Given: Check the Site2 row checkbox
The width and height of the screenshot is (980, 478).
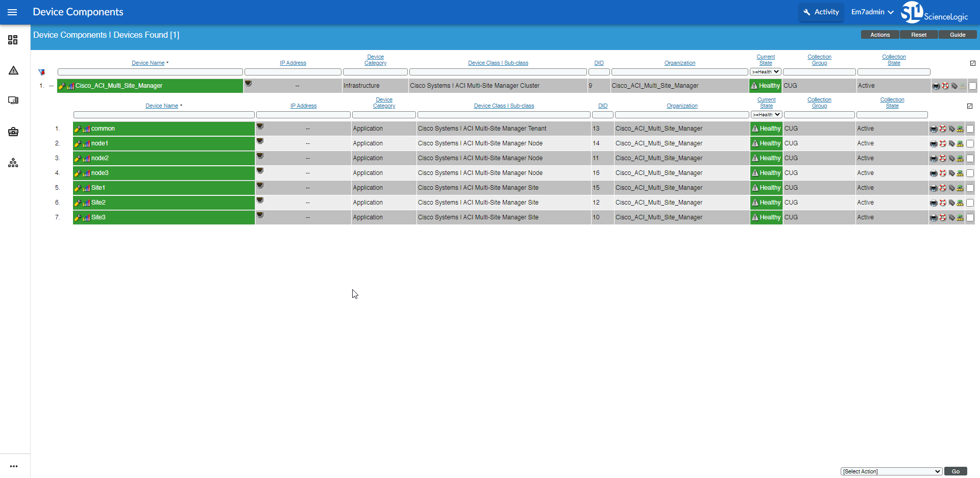Looking at the screenshot, I should [x=970, y=203].
